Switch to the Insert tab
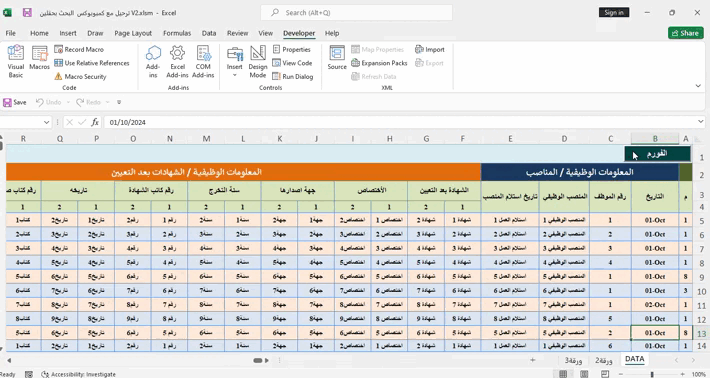 tap(68, 33)
